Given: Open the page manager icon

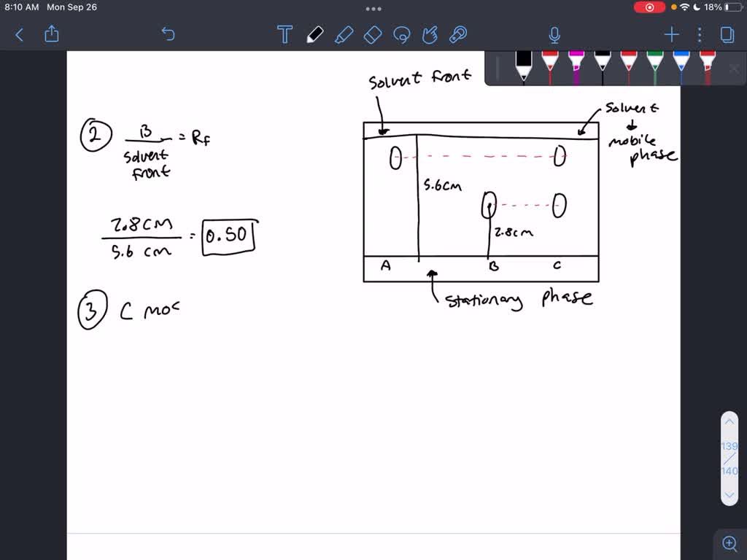Looking at the screenshot, I should pyautogui.click(x=727, y=35).
